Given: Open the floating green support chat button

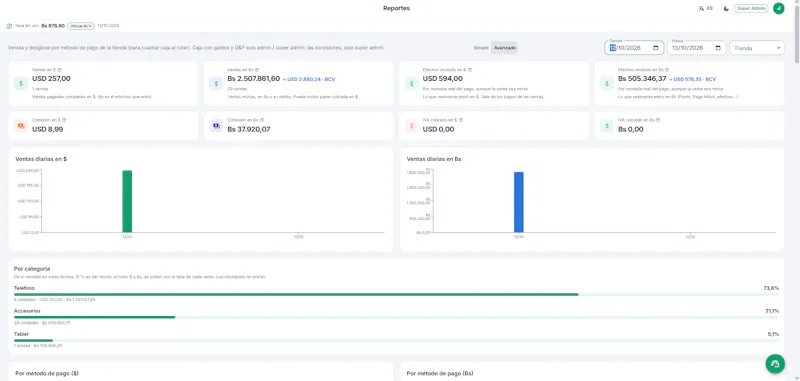Looking at the screenshot, I should (x=775, y=364).
